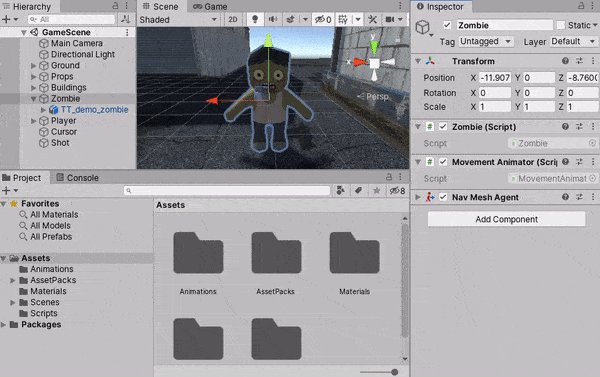This screenshot has height=377, width=600.
Task: Open GameScene options three-dot menu
Action: coord(127,32)
